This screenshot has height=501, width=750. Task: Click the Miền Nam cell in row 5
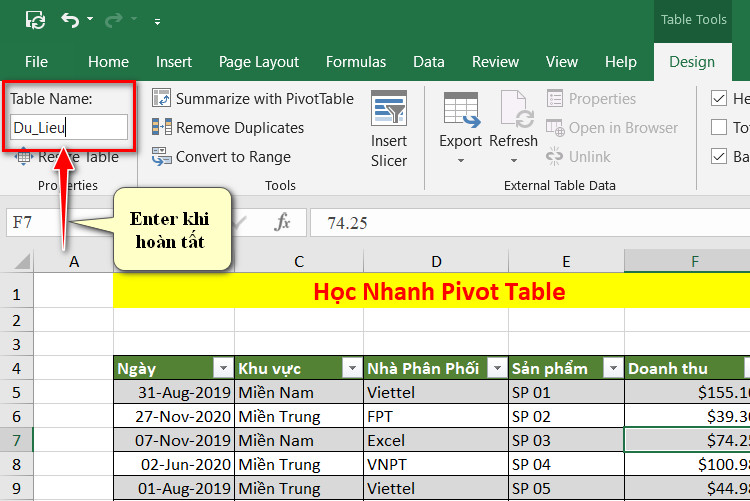299,392
